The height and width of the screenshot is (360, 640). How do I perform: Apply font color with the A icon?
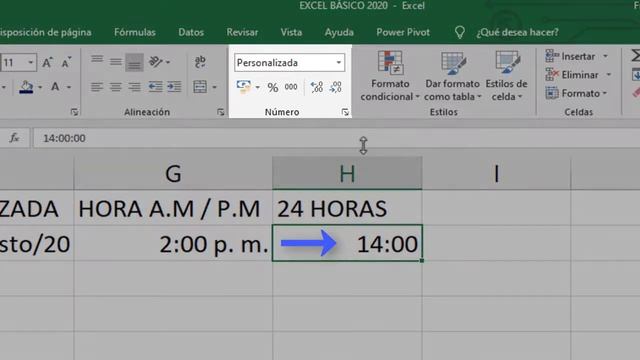[x=55, y=87]
